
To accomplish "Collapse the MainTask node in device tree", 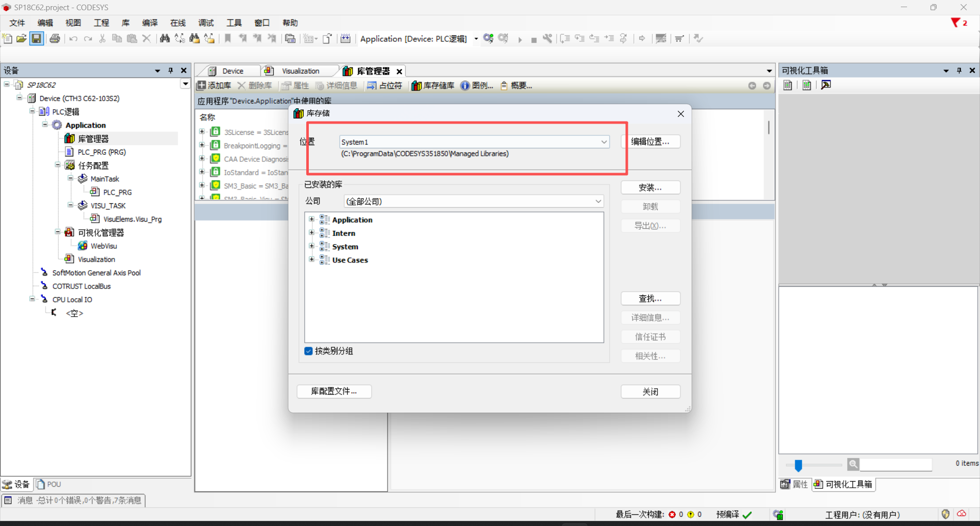I will click(70, 178).
